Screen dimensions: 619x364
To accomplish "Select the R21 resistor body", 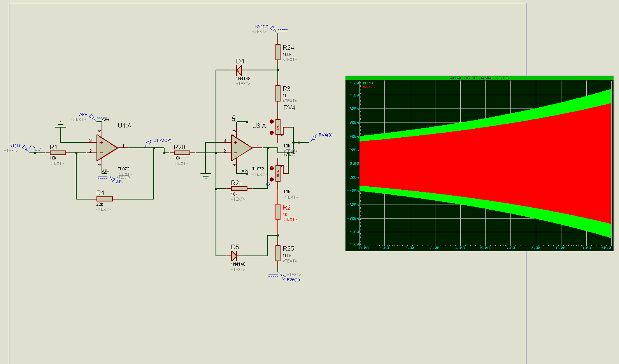I will click(x=239, y=189).
